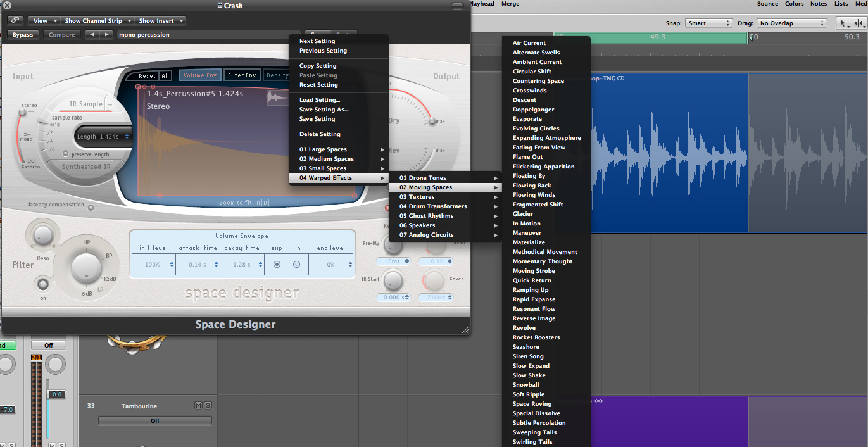
Task: Click the length-link icon on the Tambourine region
Action: tap(598, 401)
